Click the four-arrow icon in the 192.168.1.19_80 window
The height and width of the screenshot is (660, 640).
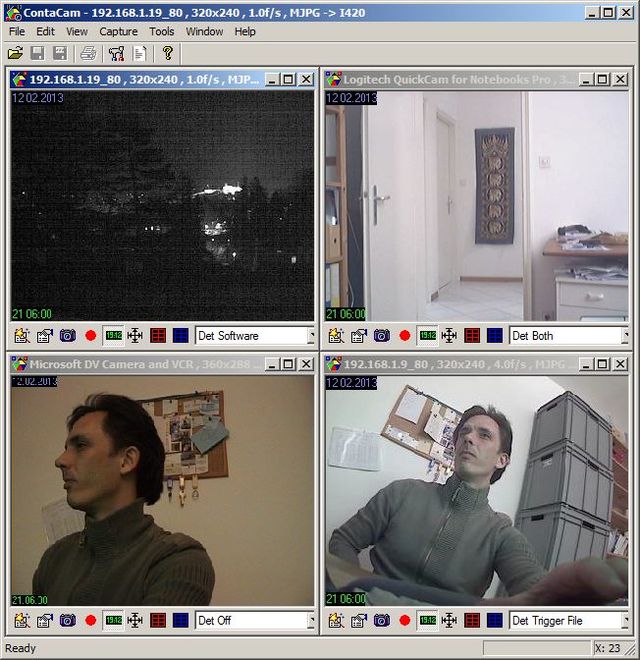135,336
